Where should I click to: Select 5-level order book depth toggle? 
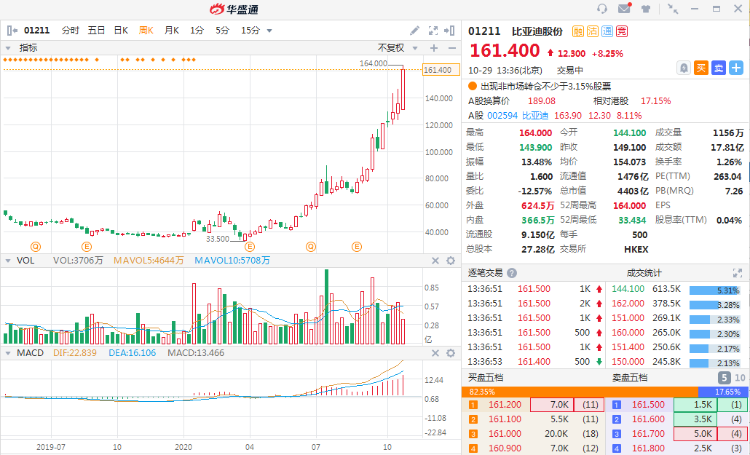click(724, 378)
